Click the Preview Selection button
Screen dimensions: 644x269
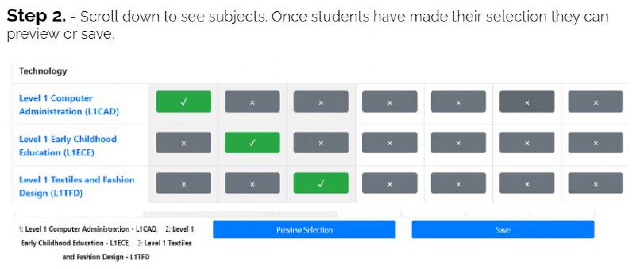click(x=304, y=230)
